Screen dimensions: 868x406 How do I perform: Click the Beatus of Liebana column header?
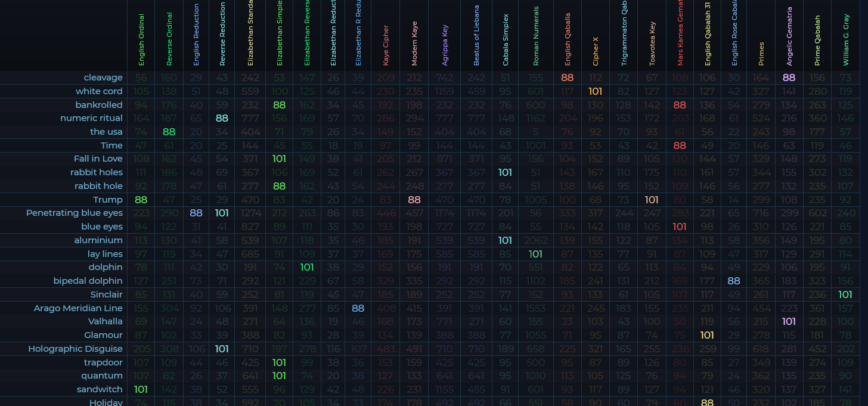(x=476, y=36)
